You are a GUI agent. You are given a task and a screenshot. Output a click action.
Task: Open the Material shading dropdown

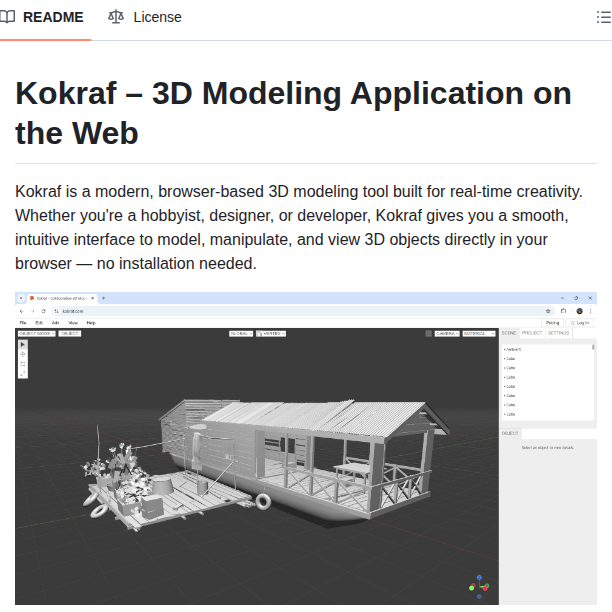478,333
